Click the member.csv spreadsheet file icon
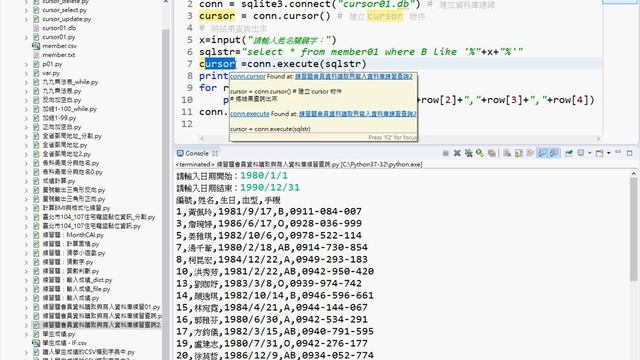The image size is (640, 360). 36,46
